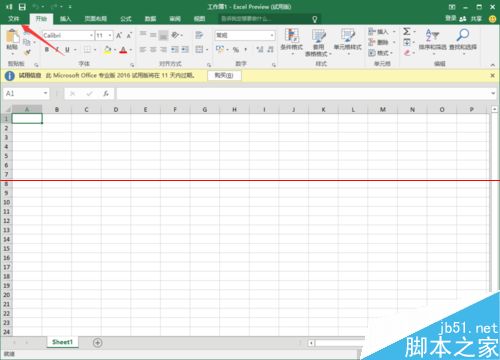
Task: Toggle Wrap Text
Action: (199, 35)
